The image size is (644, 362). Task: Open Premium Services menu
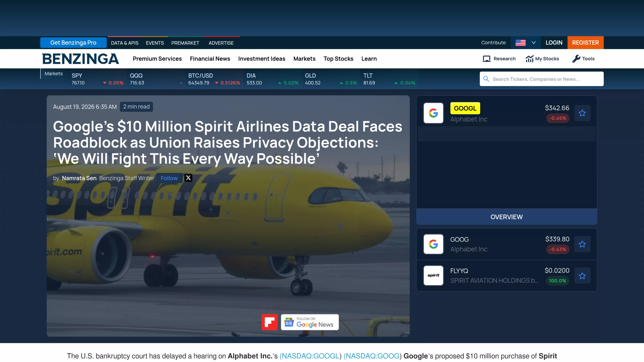pos(157,59)
